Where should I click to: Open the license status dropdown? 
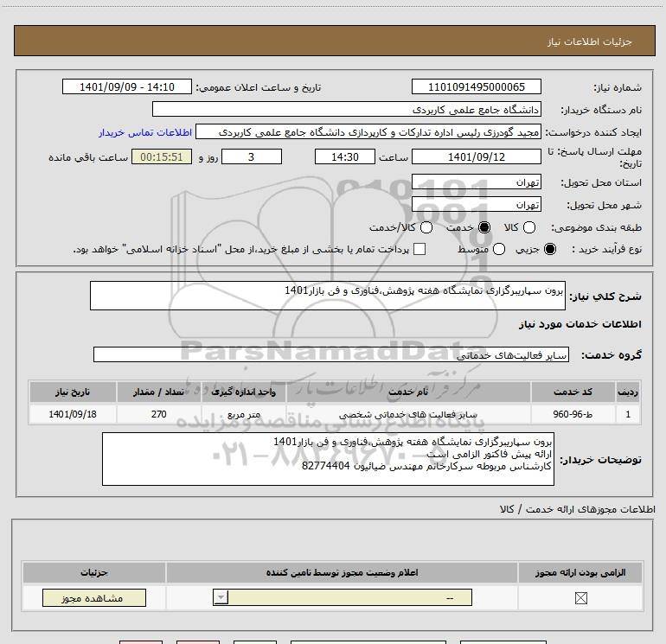pyautogui.click(x=343, y=597)
